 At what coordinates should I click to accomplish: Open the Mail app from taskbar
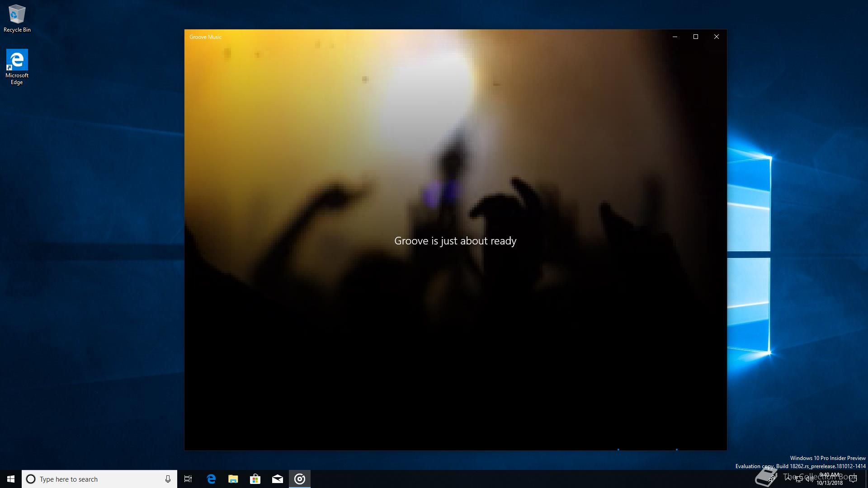coord(278,479)
